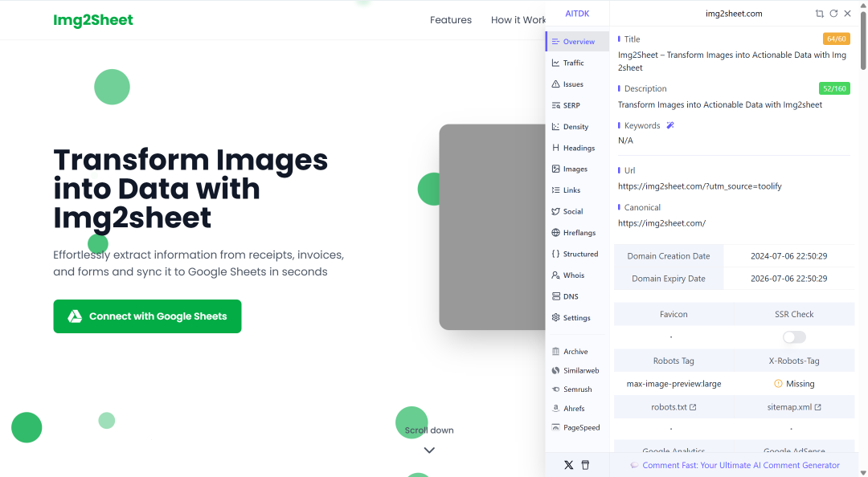868x477 pixels.
Task: Click the trash icon in panel footer
Action: 585,465
